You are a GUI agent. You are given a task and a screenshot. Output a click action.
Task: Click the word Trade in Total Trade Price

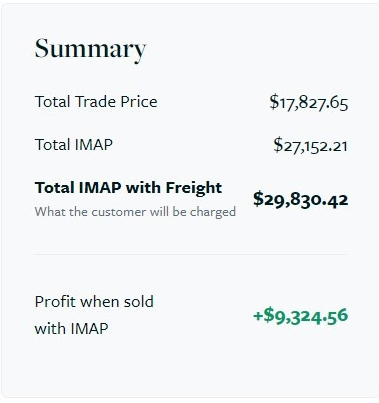click(96, 101)
